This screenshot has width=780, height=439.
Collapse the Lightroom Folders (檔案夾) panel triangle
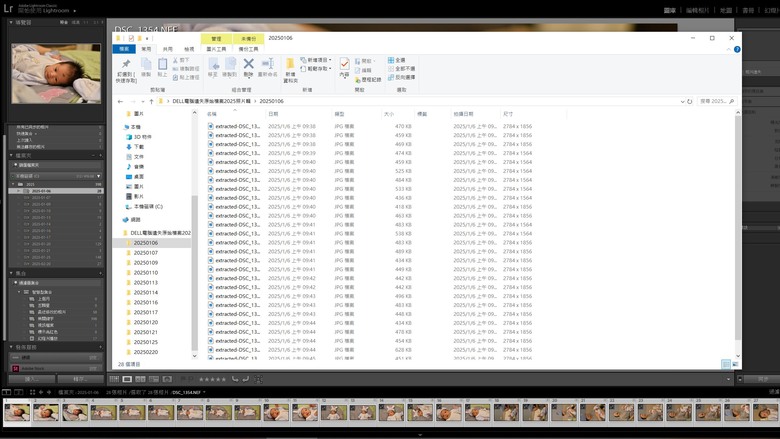[x=11, y=156]
